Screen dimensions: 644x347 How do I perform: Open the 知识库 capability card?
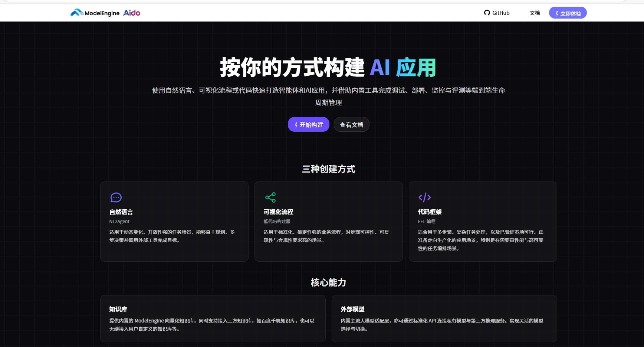coord(213,318)
